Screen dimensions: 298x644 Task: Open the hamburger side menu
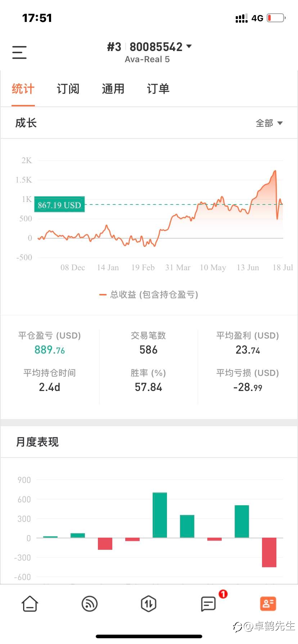pyautogui.click(x=19, y=52)
